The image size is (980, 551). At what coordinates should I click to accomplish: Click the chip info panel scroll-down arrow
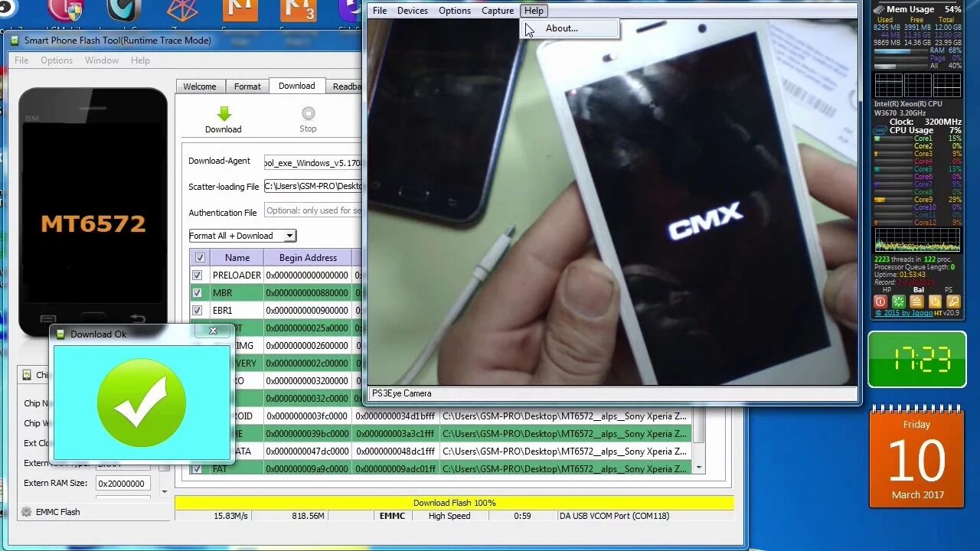coord(165,493)
